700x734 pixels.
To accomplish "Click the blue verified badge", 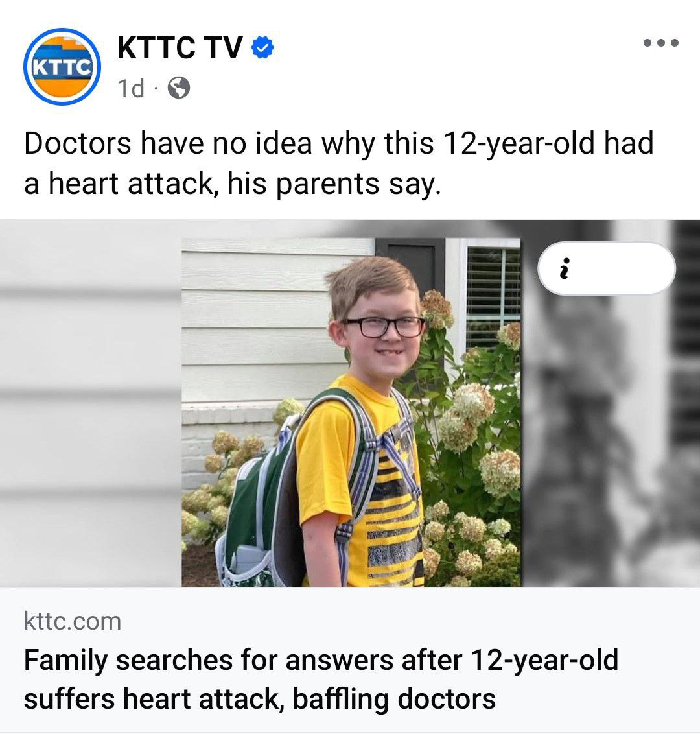I will 262,47.
